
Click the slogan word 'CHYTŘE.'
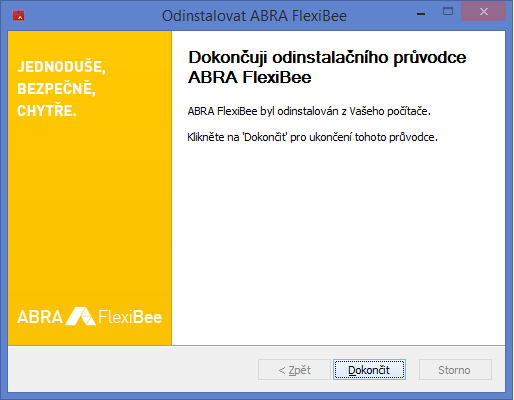pos(47,111)
